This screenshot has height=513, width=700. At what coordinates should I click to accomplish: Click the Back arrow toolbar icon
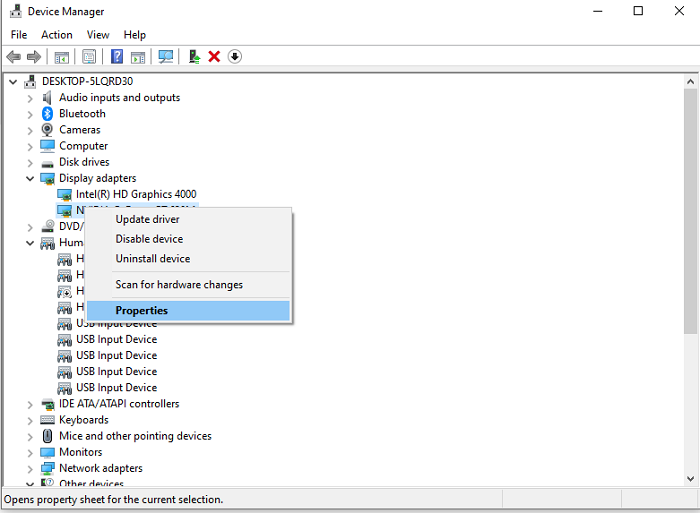coord(13,57)
